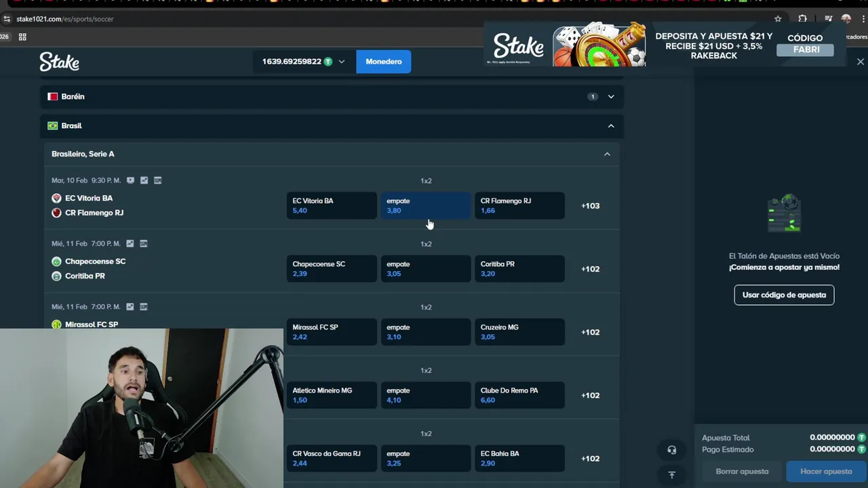Click SGM icon for Vitoria vs Flamengo match
This screenshot has height=488, width=868.
(157, 180)
